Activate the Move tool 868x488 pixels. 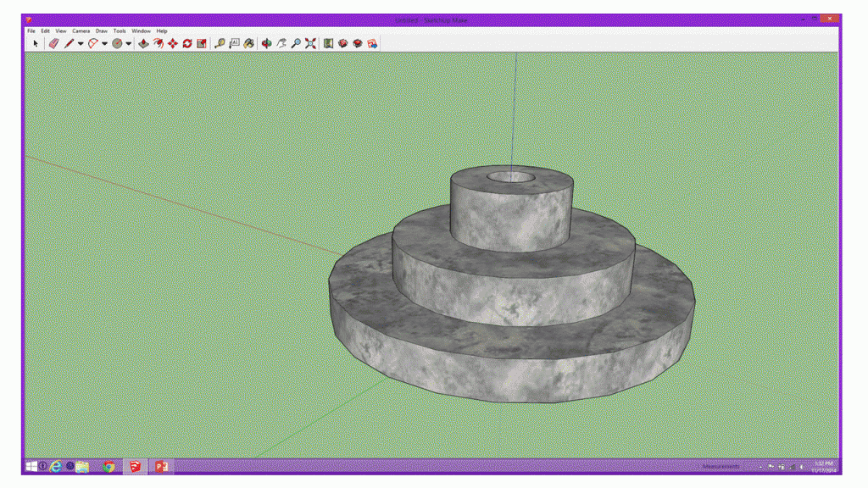click(173, 43)
